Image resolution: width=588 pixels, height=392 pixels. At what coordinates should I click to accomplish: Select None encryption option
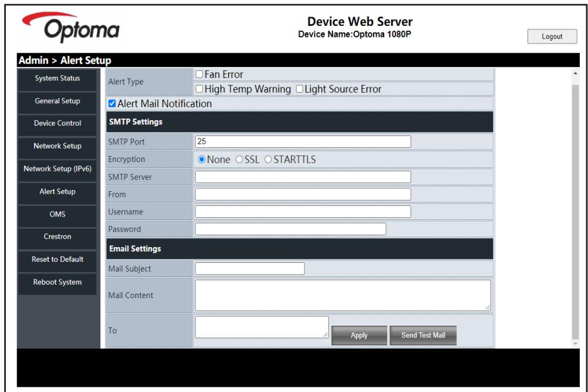point(201,159)
